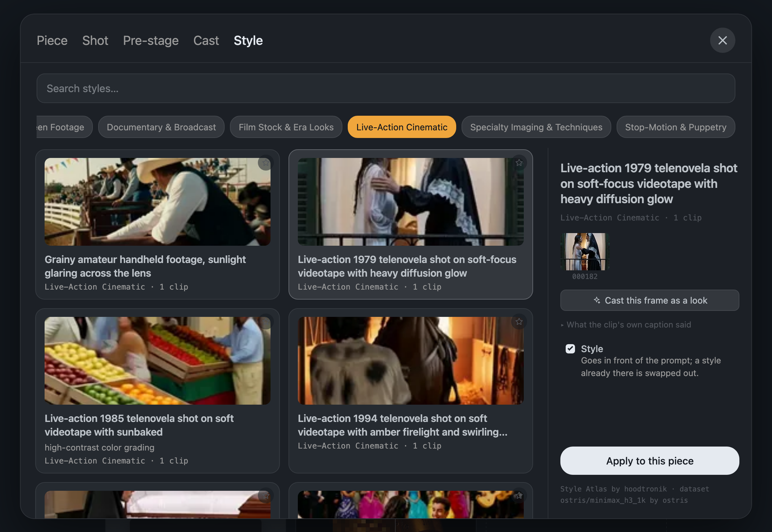
Task: Select the Live-Action Cinematic filter chip
Action: pyautogui.click(x=402, y=127)
